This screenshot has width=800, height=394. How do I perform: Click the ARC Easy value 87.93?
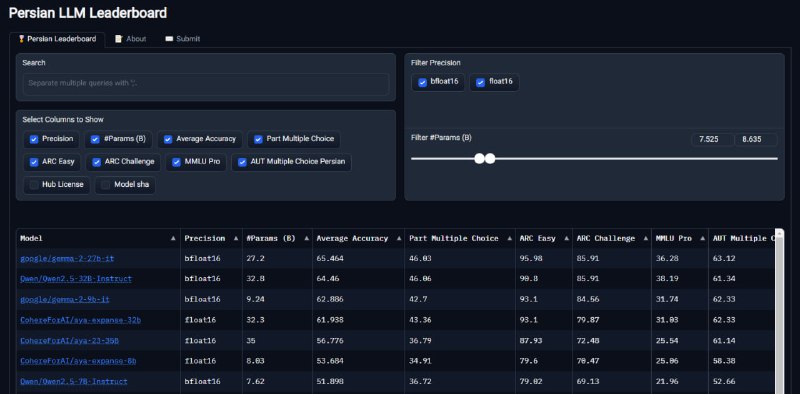coord(531,340)
